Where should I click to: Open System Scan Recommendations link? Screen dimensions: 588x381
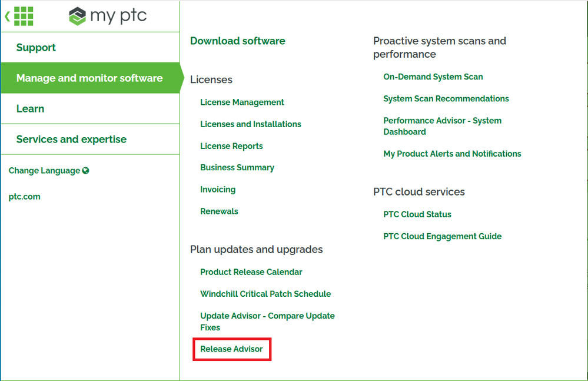click(446, 98)
